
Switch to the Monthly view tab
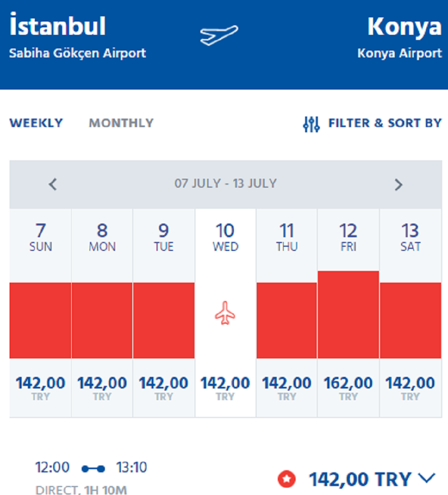coord(121,123)
